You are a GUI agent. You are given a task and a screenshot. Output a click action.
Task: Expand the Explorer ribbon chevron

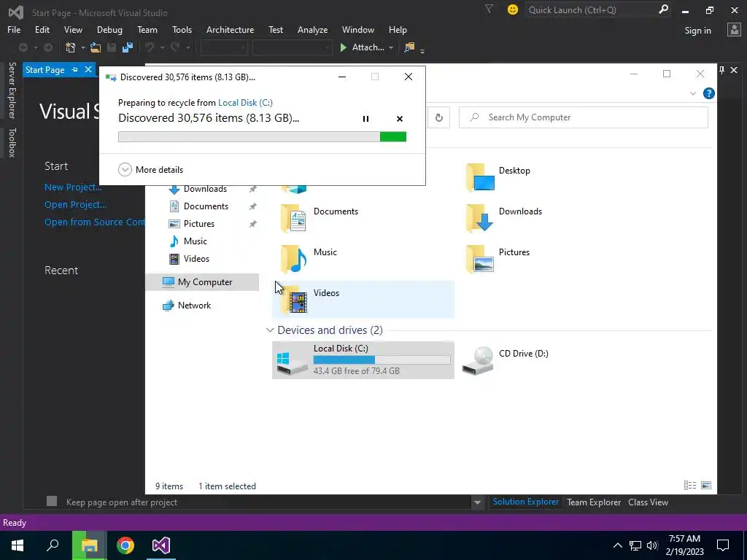click(x=693, y=93)
